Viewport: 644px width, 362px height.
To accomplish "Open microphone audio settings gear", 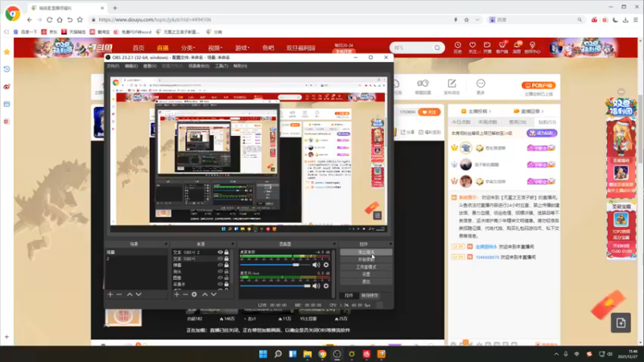I will 326,286.
